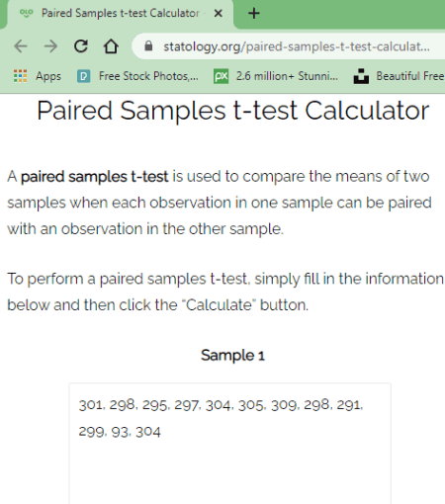This screenshot has height=504, width=445.
Task: Open the Apps grid shortcut
Action: [x=38, y=76]
